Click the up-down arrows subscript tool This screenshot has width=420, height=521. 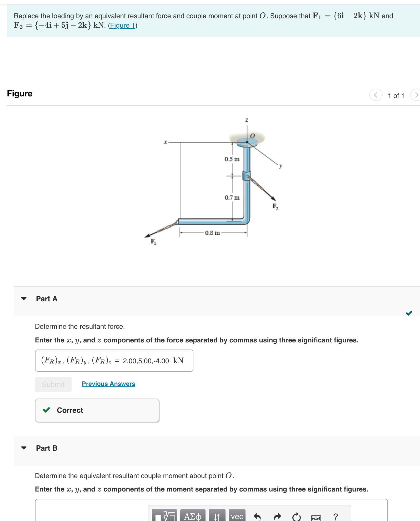click(x=217, y=516)
